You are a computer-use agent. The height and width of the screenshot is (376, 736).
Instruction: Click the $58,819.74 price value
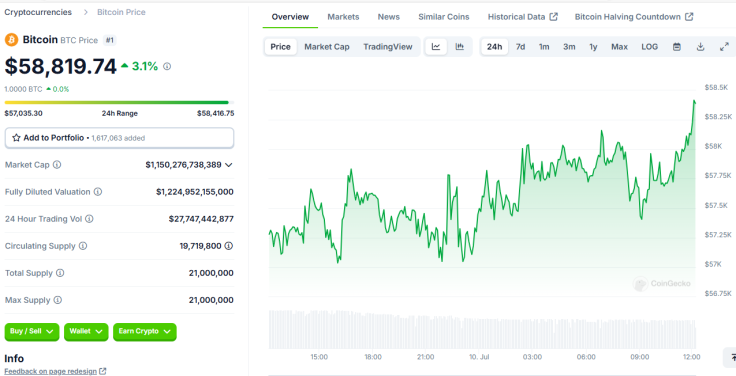(61, 67)
